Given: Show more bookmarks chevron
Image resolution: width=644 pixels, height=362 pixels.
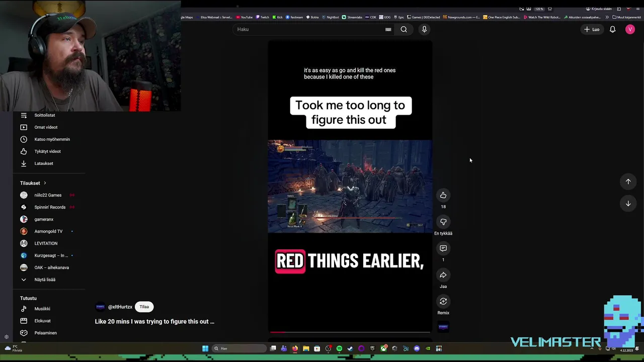Looking at the screenshot, I should coord(607,17).
